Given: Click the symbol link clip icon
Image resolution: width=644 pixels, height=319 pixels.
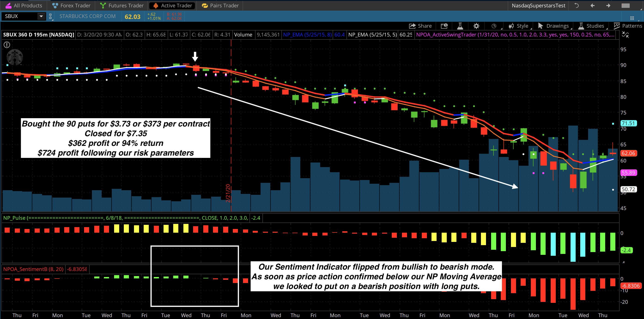Looking at the screenshot, I should click(x=50, y=16).
